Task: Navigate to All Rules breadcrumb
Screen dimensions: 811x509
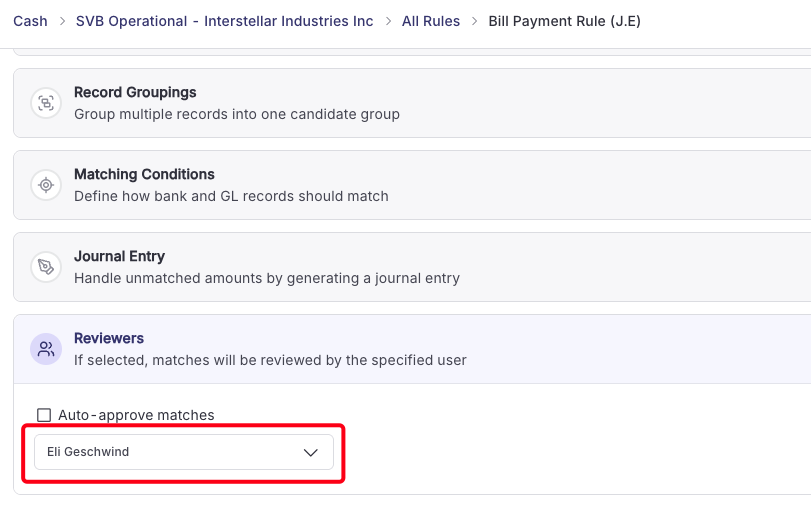Action: (x=431, y=21)
